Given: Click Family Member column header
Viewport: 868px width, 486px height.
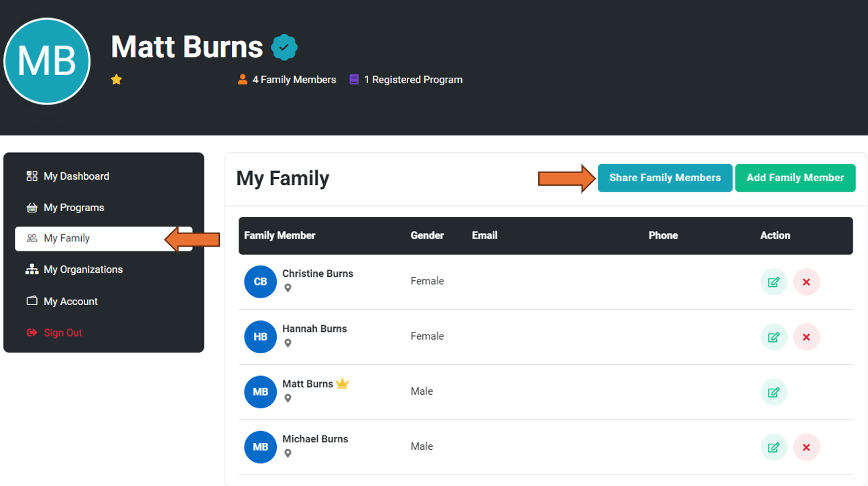Looking at the screenshot, I should [280, 235].
